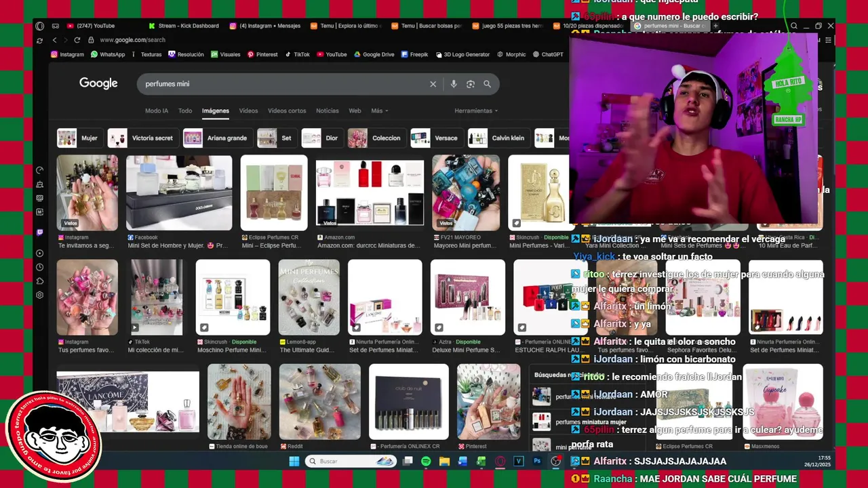The image size is (868, 488).
Task: Filter images by Dior chip
Action: pos(322,138)
